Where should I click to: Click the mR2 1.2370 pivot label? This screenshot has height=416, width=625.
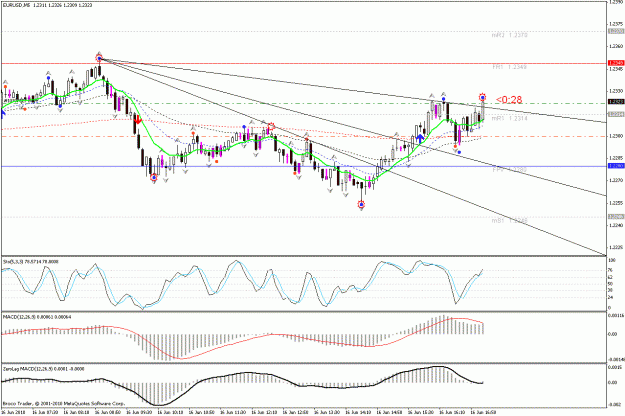509,35
